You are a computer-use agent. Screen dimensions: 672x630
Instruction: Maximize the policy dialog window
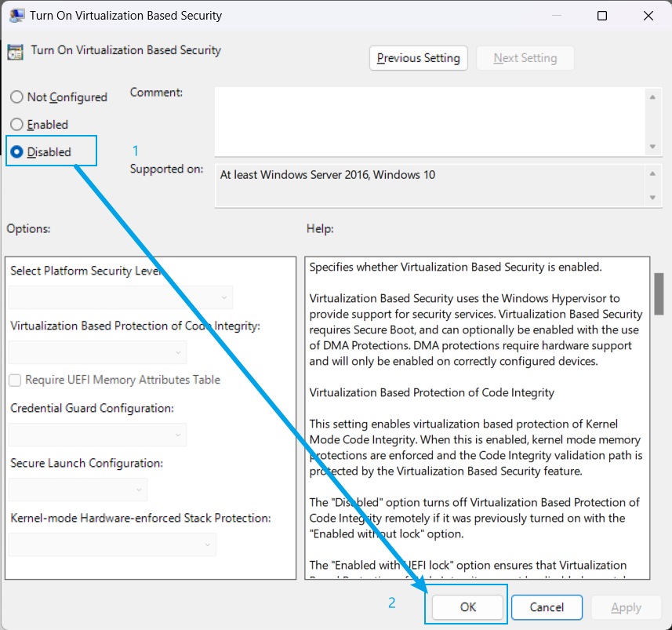602,16
